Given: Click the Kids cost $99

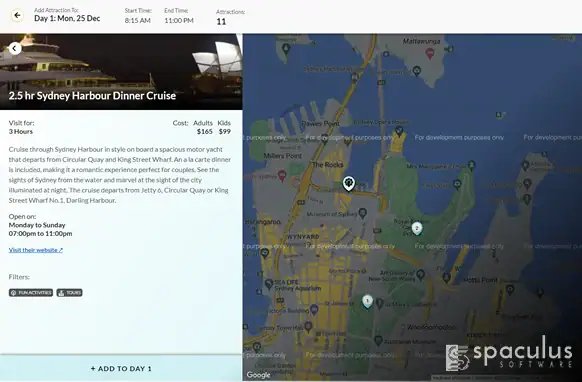Looking at the screenshot, I should (225, 131).
